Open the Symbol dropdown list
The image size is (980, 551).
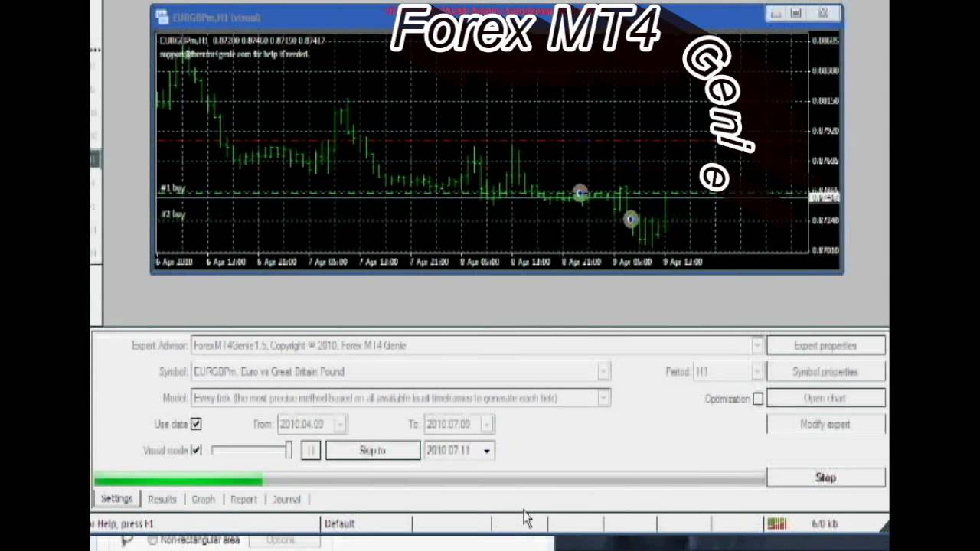603,372
